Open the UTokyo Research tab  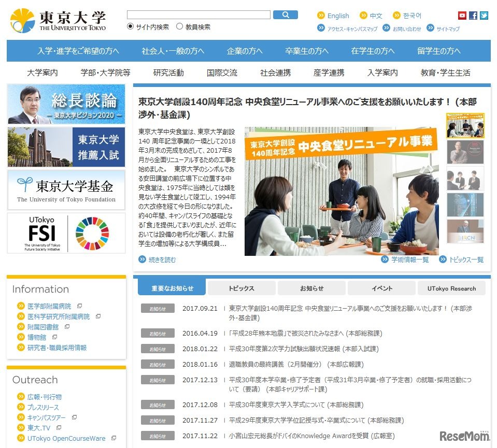[451, 288]
